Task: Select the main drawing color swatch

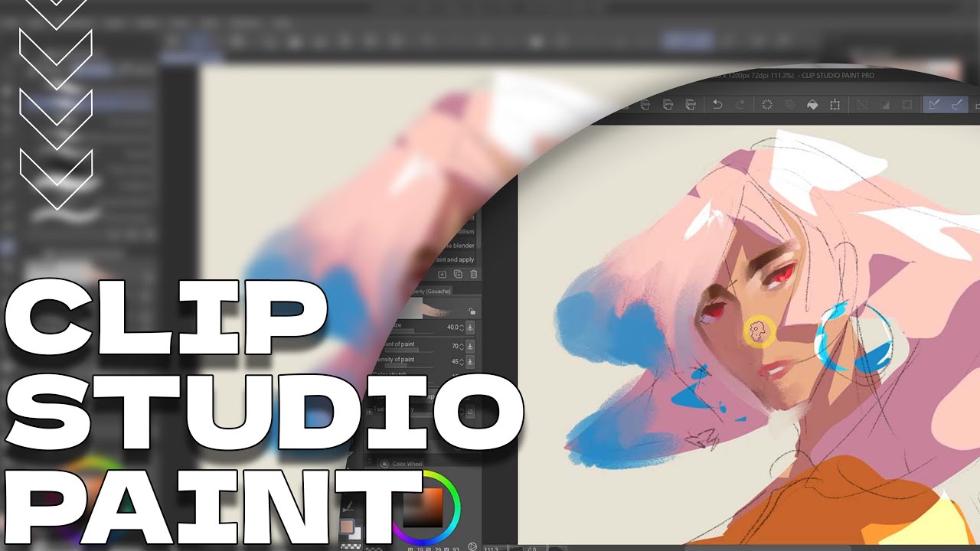Action: point(347,527)
